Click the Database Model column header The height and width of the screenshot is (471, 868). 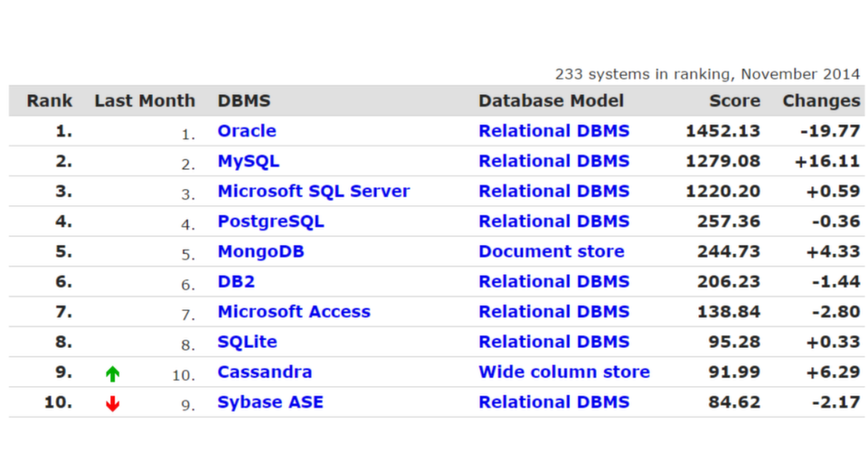pos(551,100)
